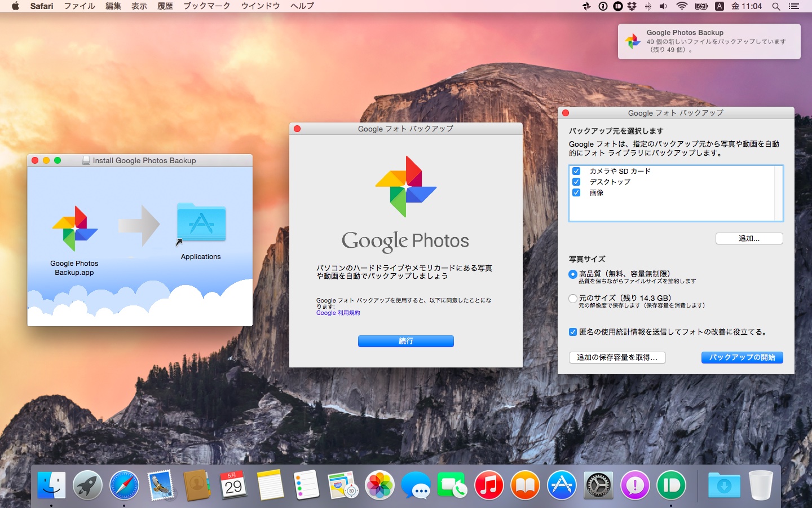Open the Wi-Fi status menu
Viewport: 812px width, 508px height.
coord(682,6)
